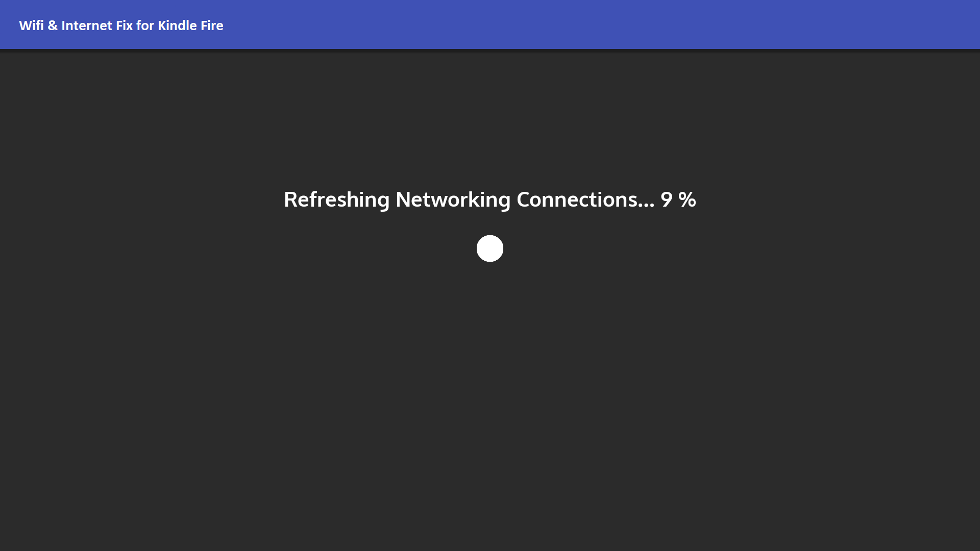
Task: Tap the word for in app title
Action: (x=145, y=26)
